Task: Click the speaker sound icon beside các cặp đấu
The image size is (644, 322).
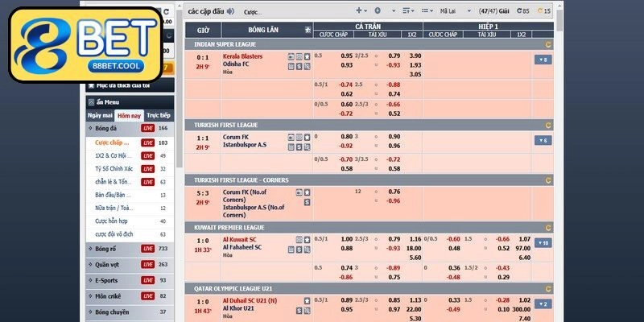Action: pyautogui.click(x=230, y=11)
